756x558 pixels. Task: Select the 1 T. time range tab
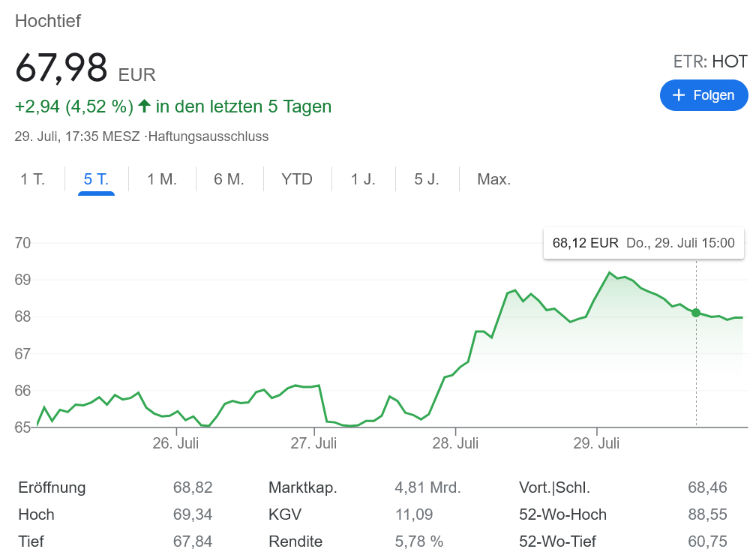point(32,179)
